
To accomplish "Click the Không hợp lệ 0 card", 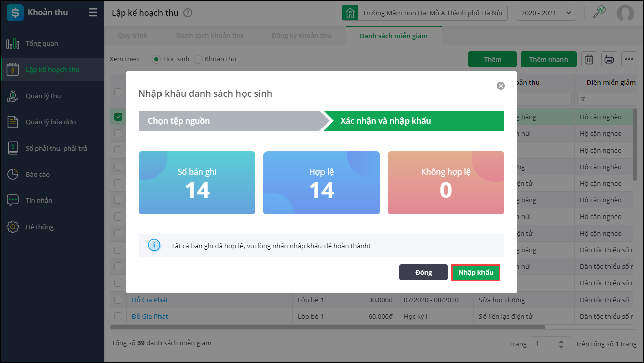I will tap(446, 183).
